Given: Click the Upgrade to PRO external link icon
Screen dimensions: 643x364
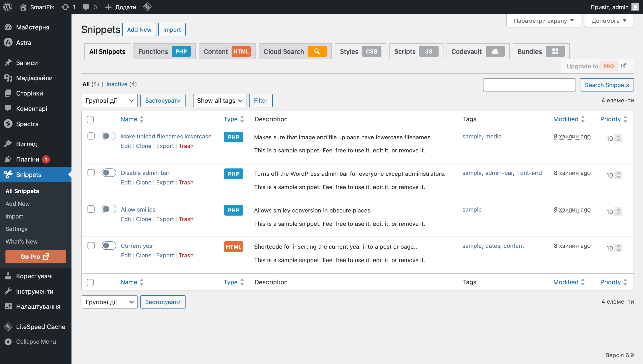Looking at the screenshot, I should 624,65.
